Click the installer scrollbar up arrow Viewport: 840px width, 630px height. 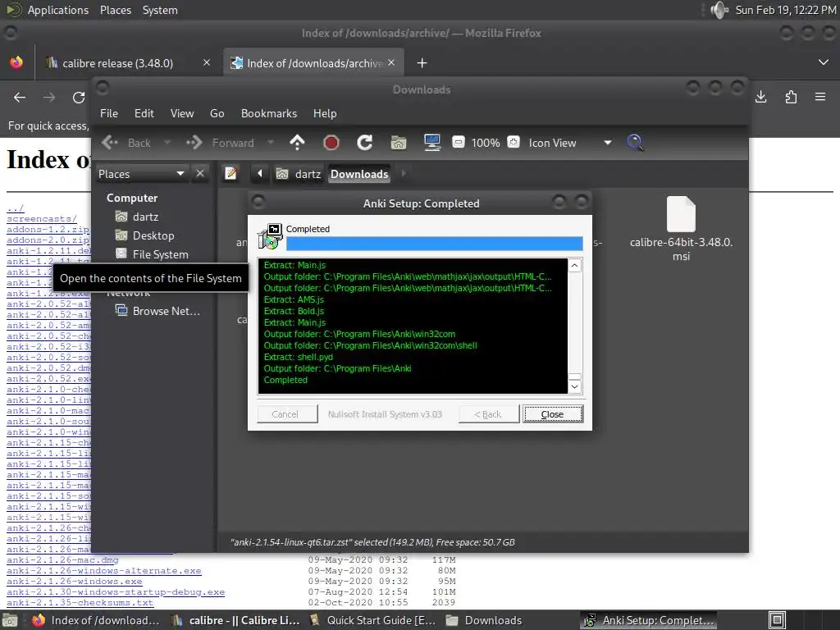(x=574, y=266)
